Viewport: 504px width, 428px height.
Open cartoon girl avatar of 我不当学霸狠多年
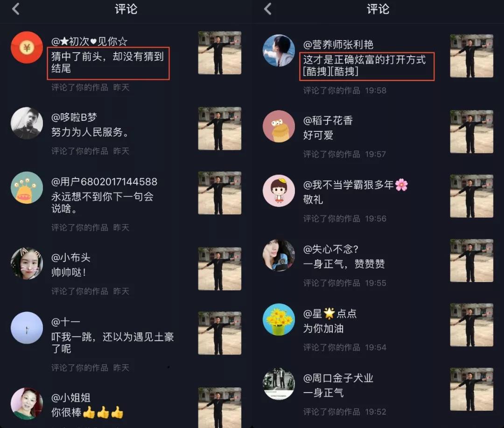279,191
